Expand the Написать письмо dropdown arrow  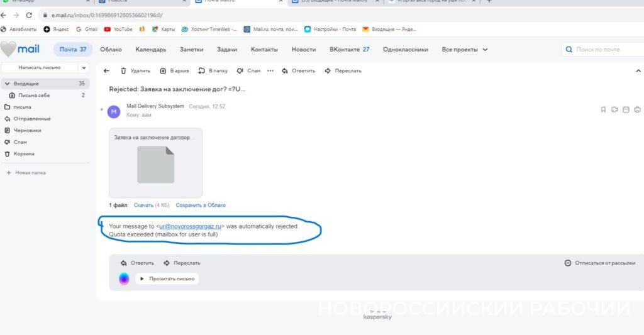84,67
